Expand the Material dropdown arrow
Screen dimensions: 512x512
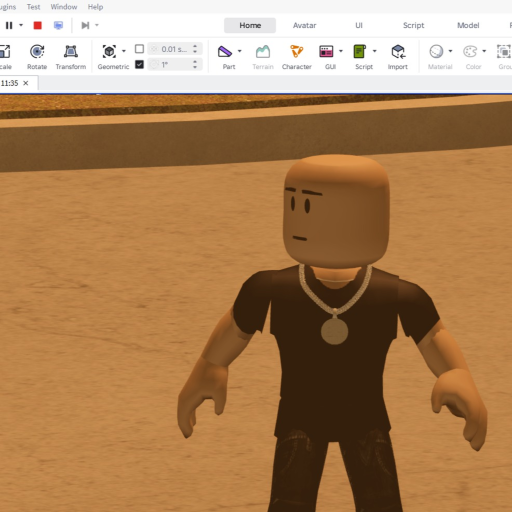(450, 51)
